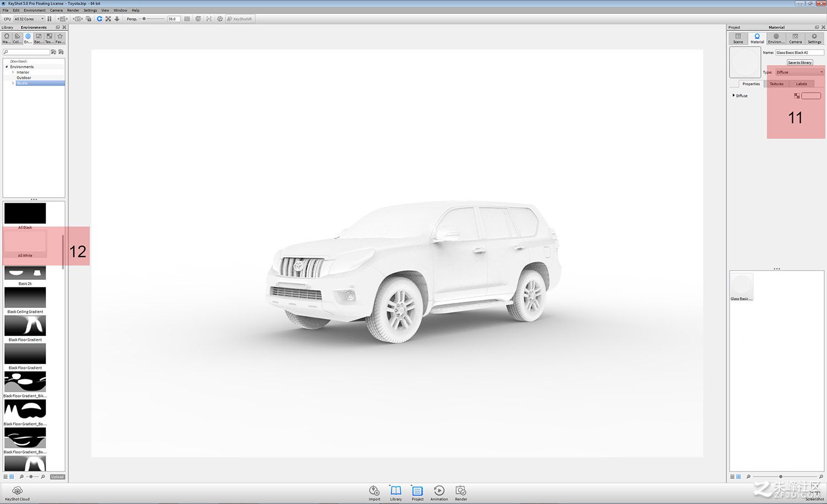Open the Scene tab in Project panel
The height and width of the screenshot is (504, 827).
pyautogui.click(x=738, y=39)
